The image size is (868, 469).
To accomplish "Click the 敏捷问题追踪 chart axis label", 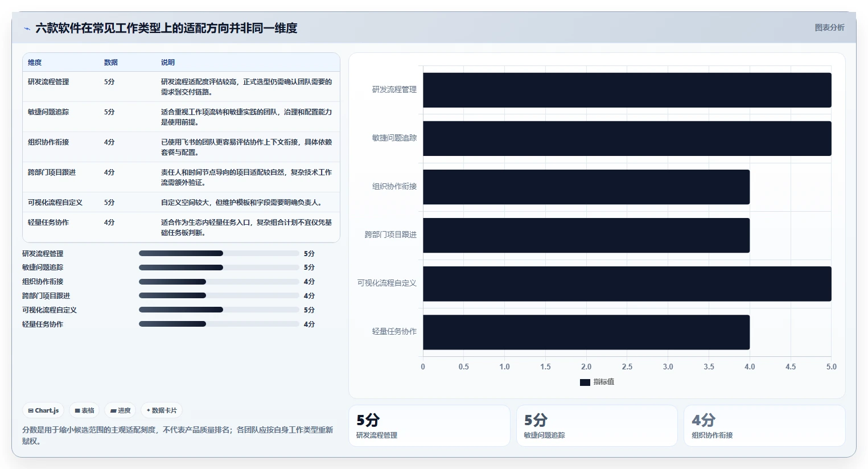I will (x=394, y=138).
